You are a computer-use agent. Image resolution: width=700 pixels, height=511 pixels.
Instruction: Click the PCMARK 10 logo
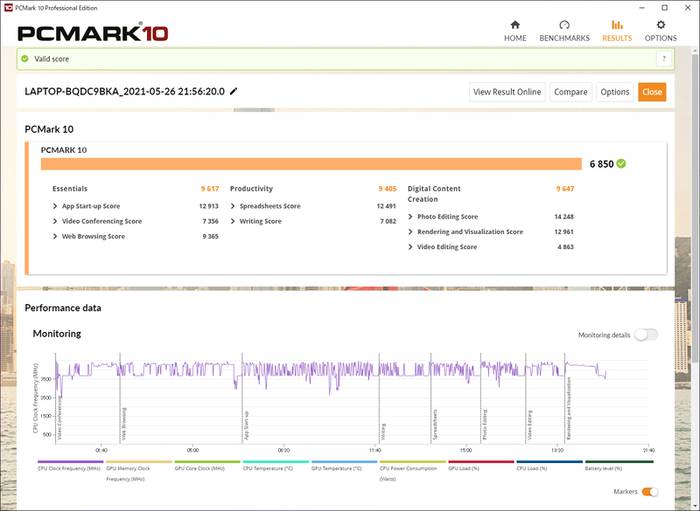pyautogui.click(x=93, y=32)
